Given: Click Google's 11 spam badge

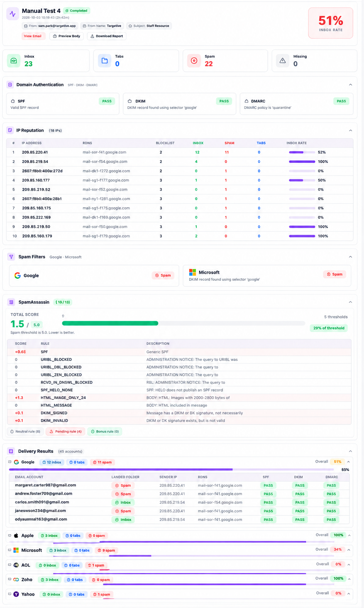Looking at the screenshot, I should (x=102, y=462).
